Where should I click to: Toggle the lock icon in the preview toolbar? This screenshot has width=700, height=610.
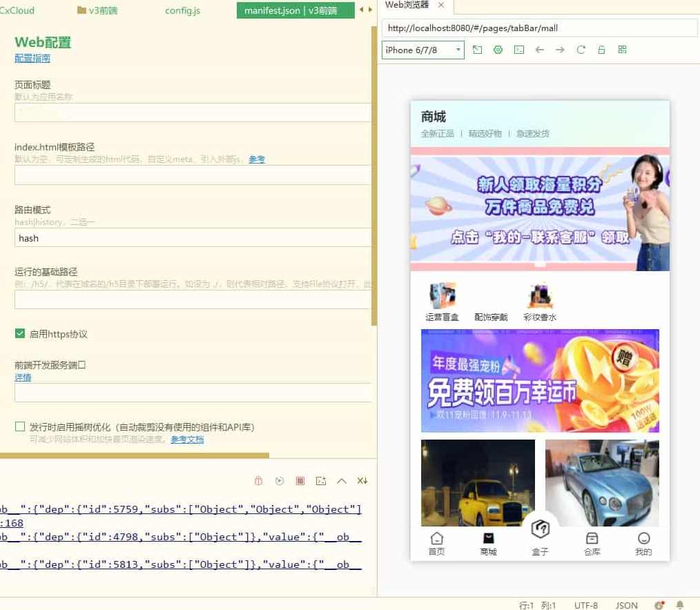click(601, 49)
